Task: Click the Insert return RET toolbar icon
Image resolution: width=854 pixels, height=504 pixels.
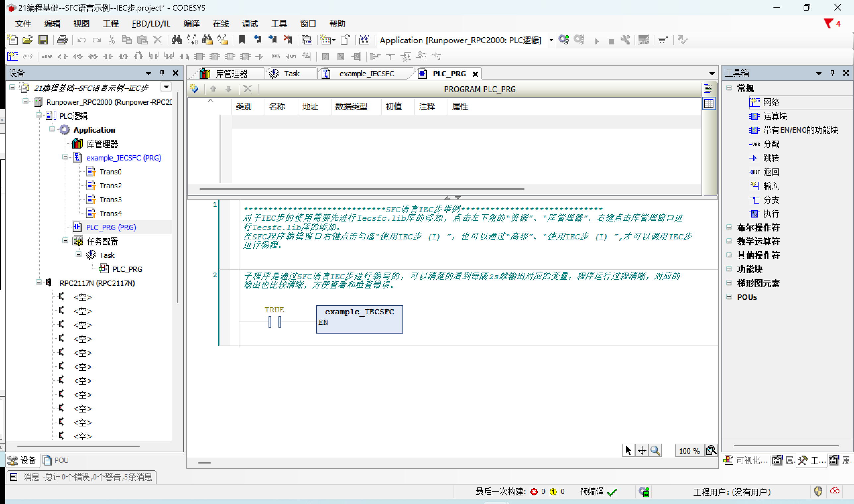Action: coord(291,57)
